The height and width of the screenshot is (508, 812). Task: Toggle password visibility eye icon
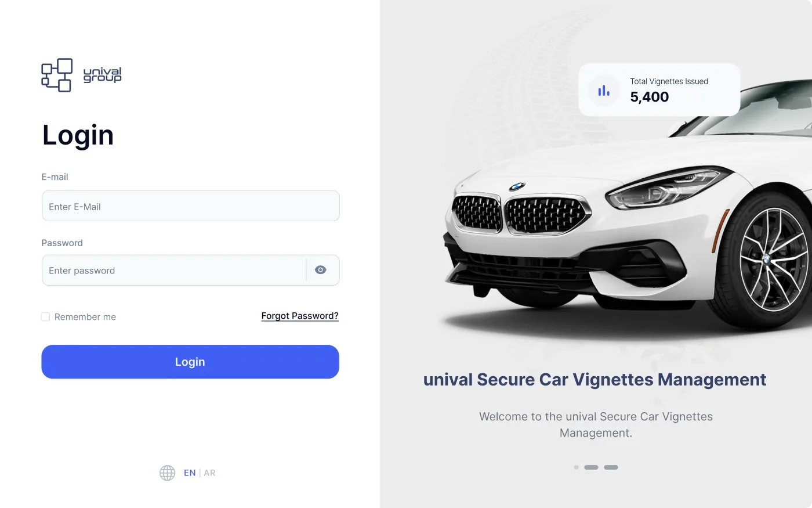(x=321, y=270)
